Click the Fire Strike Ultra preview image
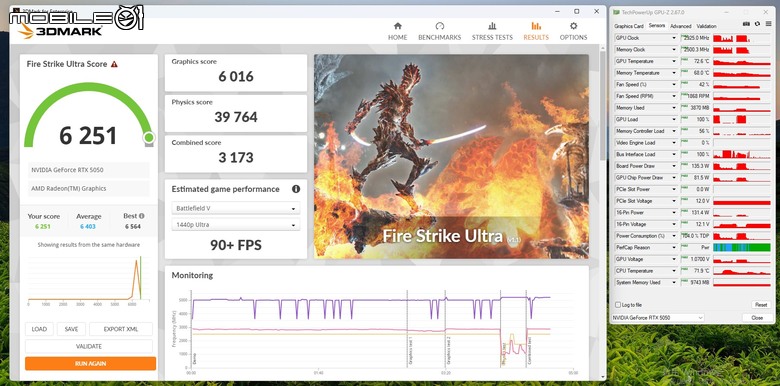 click(451, 156)
